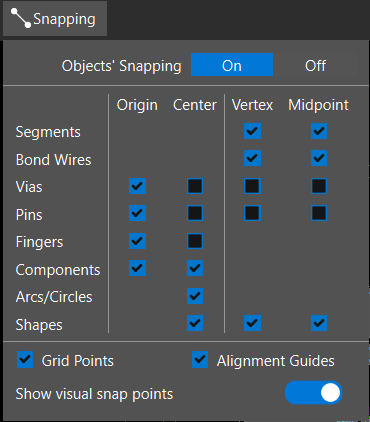Uncheck Components Center snapping

[195, 268]
